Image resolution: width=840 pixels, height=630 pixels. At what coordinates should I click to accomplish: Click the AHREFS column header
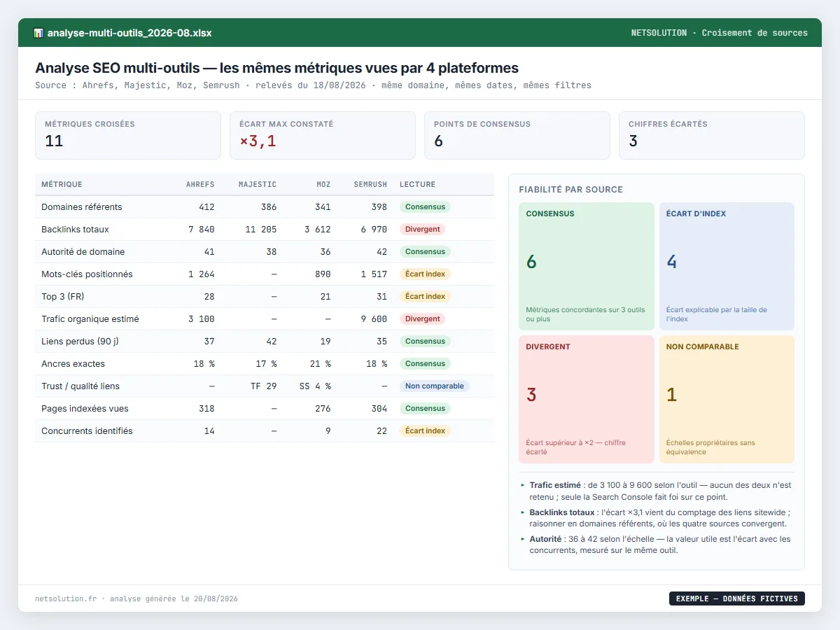click(200, 185)
